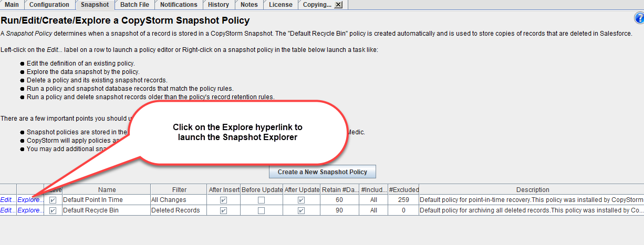Click the retain days value 60
The width and height of the screenshot is (644, 245).
(339, 200)
